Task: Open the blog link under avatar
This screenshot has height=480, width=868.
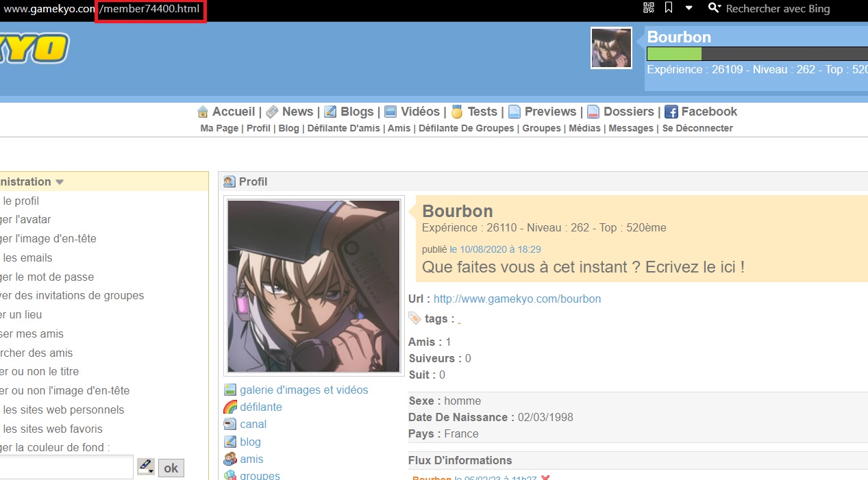Action: [250, 442]
